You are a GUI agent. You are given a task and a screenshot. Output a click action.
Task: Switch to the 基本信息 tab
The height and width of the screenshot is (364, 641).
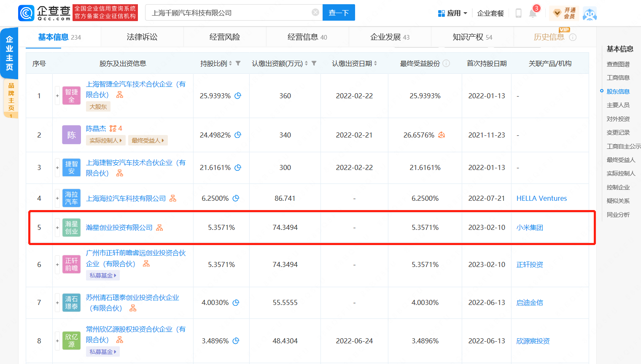(59, 37)
